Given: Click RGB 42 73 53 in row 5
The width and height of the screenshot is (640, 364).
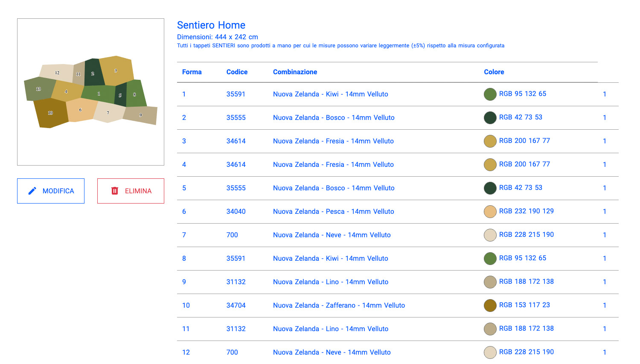Looking at the screenshot, I should click(x=521, y=188).
